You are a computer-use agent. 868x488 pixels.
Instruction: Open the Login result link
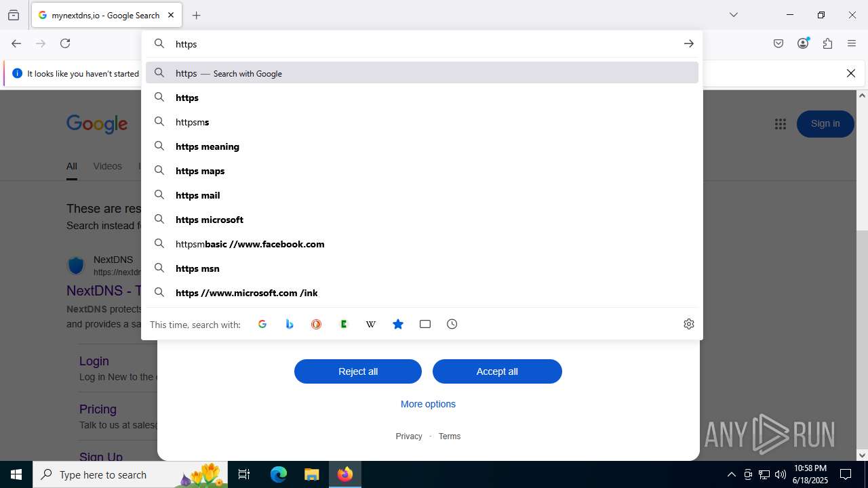click(x=94, y=361)
